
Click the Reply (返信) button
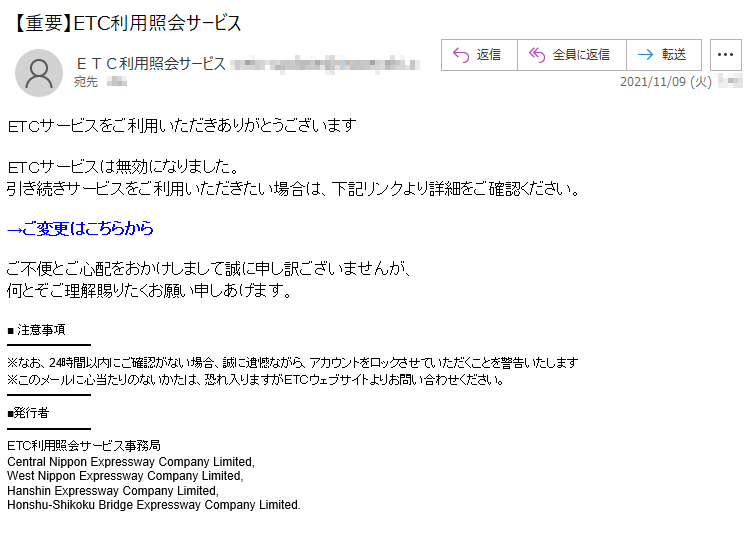tap(479, 55)
